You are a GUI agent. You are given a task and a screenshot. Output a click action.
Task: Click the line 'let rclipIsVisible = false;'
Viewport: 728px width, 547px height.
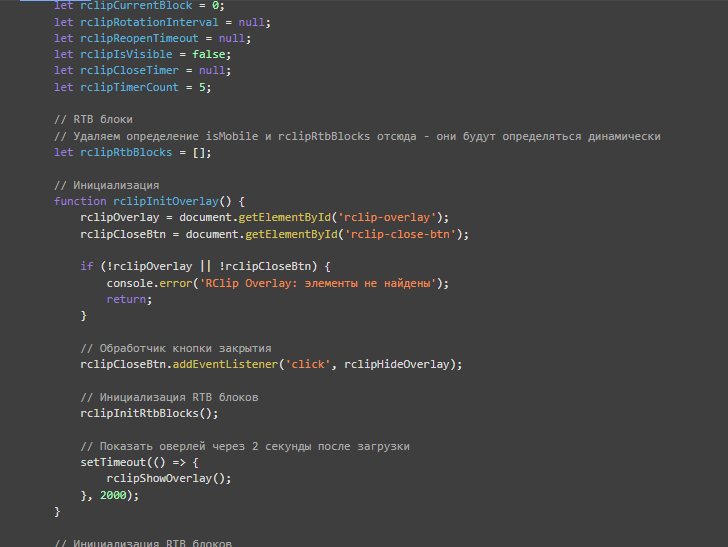point(142,54)
